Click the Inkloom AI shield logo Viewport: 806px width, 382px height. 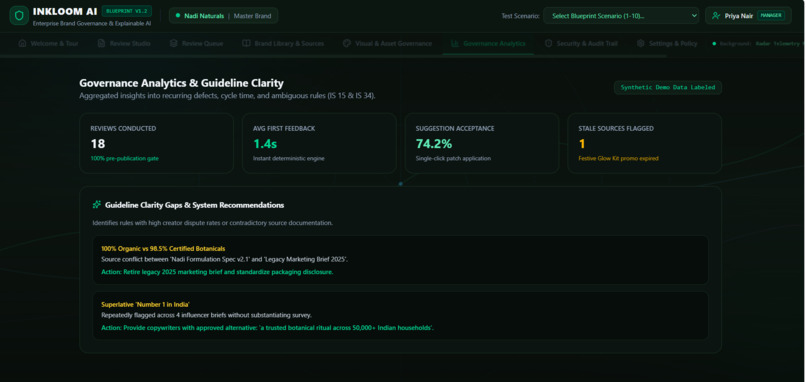(19, 15)
